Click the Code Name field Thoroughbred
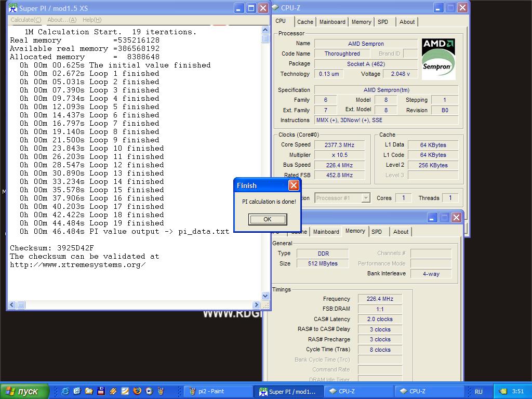Viewport: 532px width, 399px height. click(342, 54)
